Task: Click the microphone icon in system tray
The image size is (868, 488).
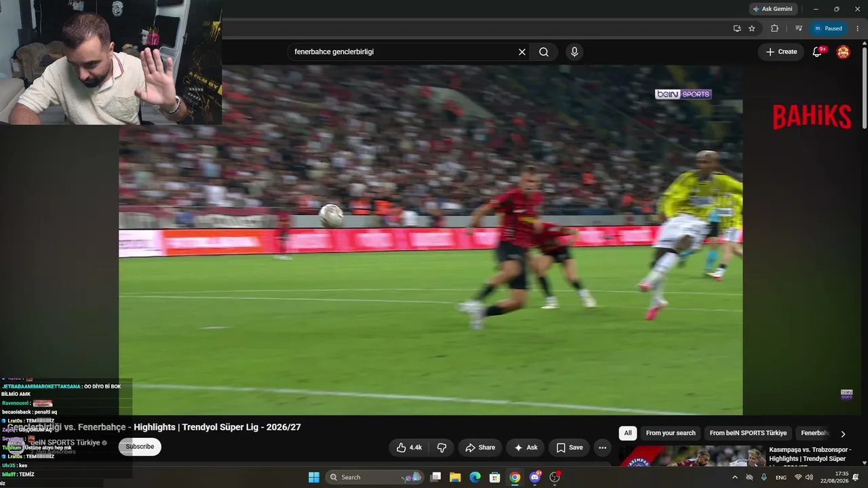Action: (x=764, y=477)
